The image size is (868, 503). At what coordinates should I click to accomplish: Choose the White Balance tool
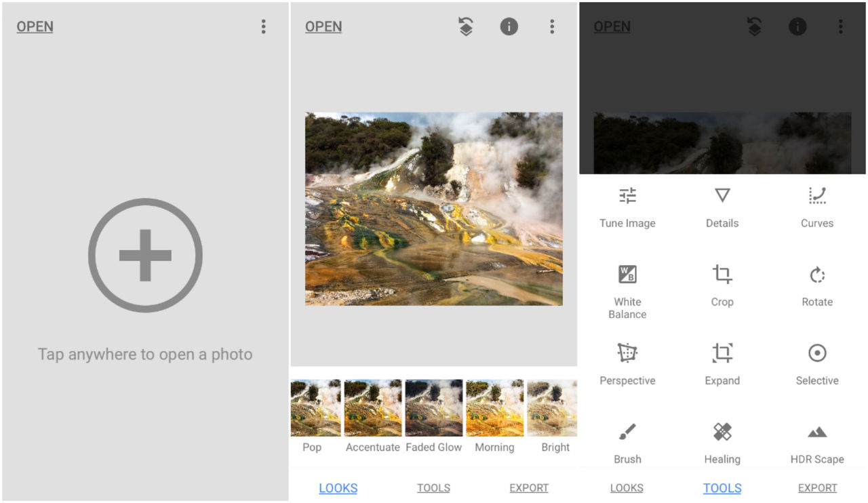(x=627, y=275)
